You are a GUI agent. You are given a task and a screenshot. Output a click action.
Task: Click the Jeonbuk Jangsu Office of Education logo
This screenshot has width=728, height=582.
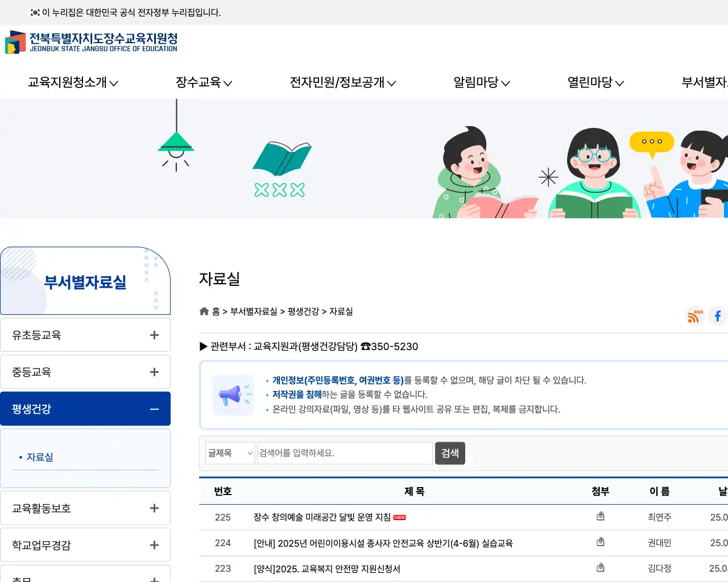coord(91,42)
